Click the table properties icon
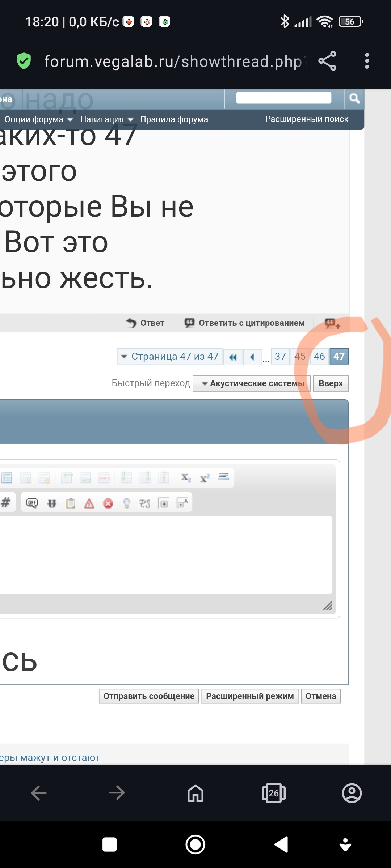This screenshot has height=868, width=391. (x=26, y=478)
